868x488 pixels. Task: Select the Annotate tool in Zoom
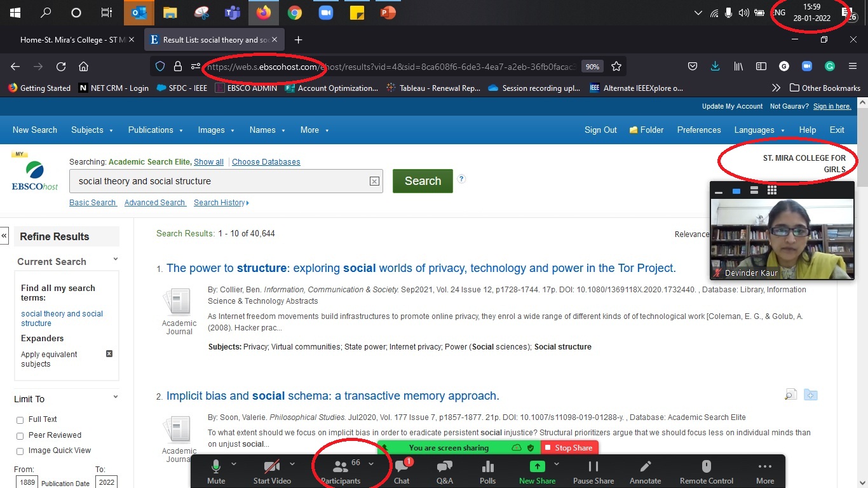pyautogui.click(x=645, y=471)
